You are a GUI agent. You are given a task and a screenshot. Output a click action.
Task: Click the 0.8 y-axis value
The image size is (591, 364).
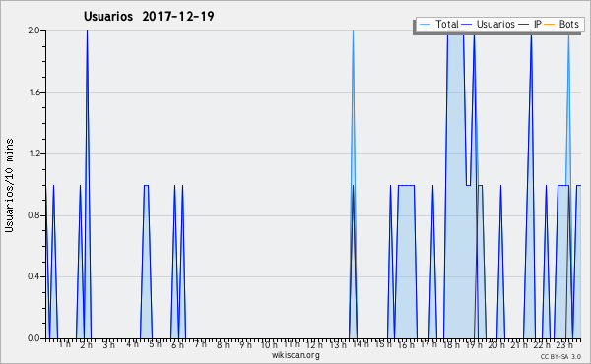[x=33, y=215]
